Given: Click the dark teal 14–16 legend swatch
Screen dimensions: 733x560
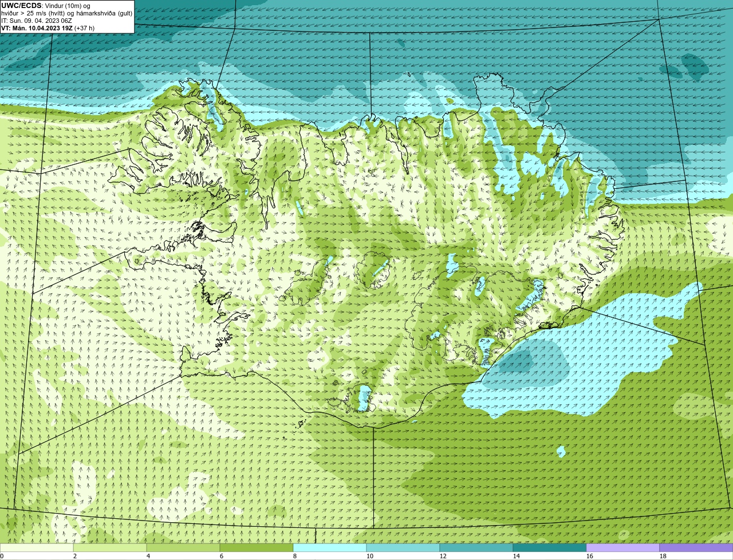Looking at the screenshot, I should point(550,547).
